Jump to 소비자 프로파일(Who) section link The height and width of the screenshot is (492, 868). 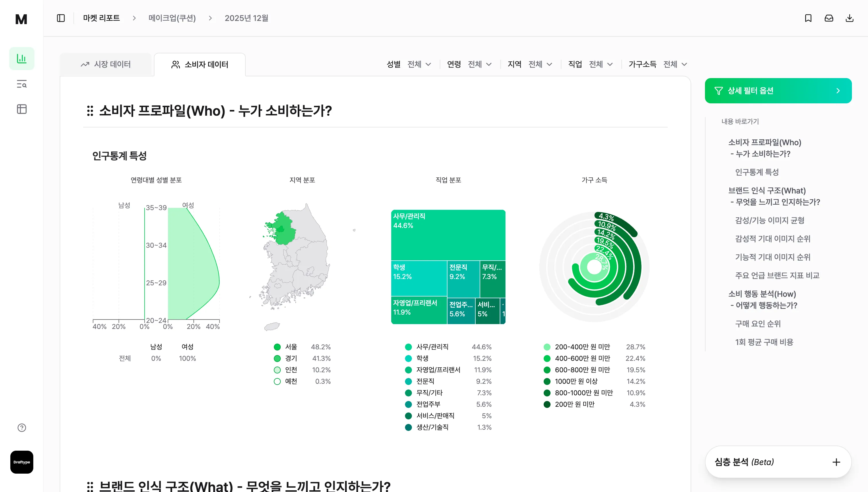[765, 148]
